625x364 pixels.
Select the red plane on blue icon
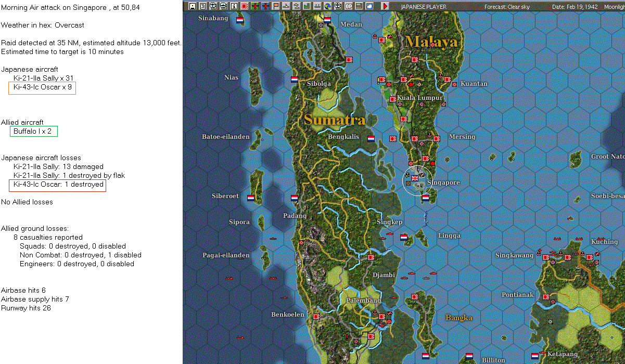pos(265,6)
